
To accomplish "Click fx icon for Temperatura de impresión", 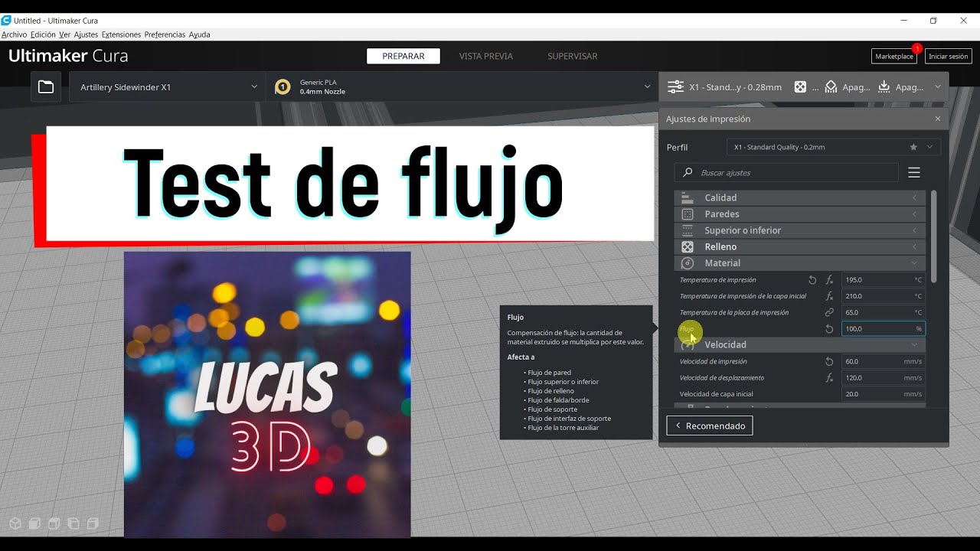I will tap(829, 280).
